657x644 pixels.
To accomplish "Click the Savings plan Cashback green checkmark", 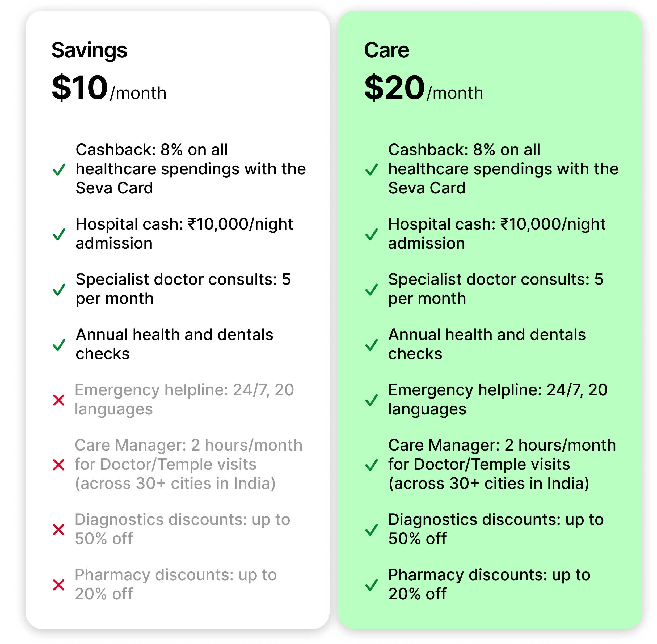I will tap(59, 170).
